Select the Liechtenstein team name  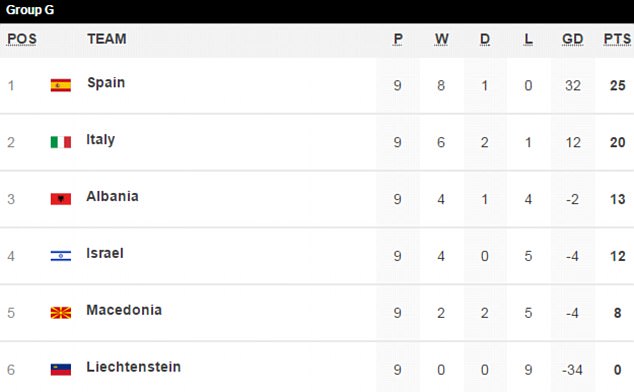tap(133, 367)
